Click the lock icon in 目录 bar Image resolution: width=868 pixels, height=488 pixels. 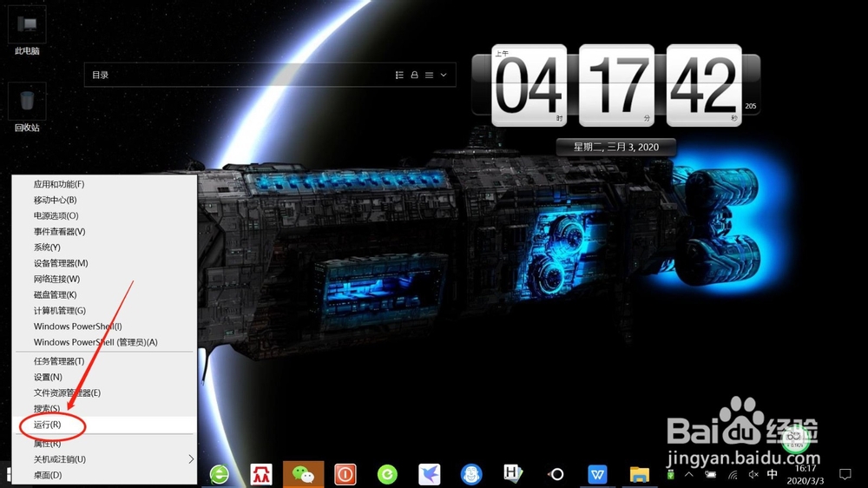(x=414, y=75)
